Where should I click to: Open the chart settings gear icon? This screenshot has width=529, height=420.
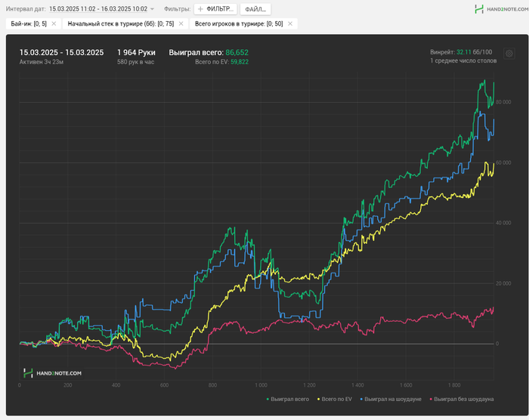coord(509,54)
